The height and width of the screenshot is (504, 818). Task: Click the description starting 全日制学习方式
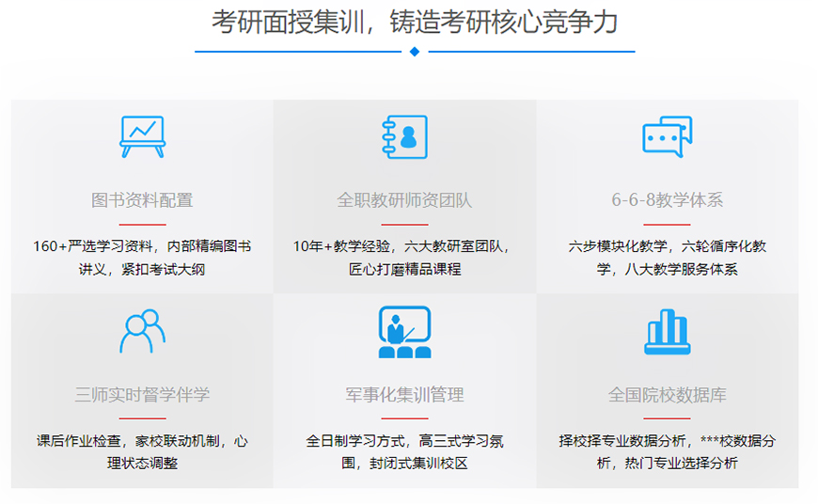pos(405,452)
